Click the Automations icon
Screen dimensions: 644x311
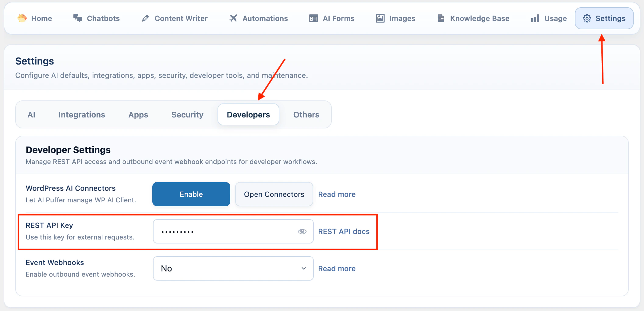[x=233, y=18]
